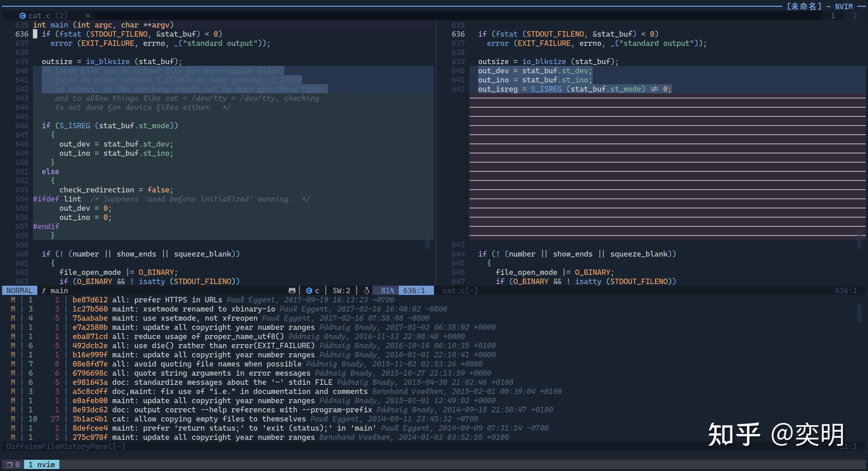This screenshot has width=868, height=471.
Task: Click the cat icon in the statusline
Action: coord(292,291)
